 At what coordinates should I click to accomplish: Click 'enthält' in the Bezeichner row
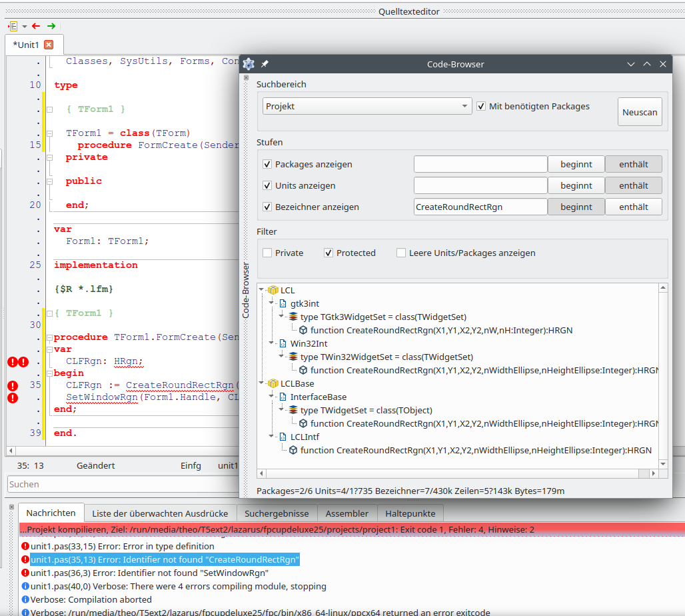[x=634, y=207]
